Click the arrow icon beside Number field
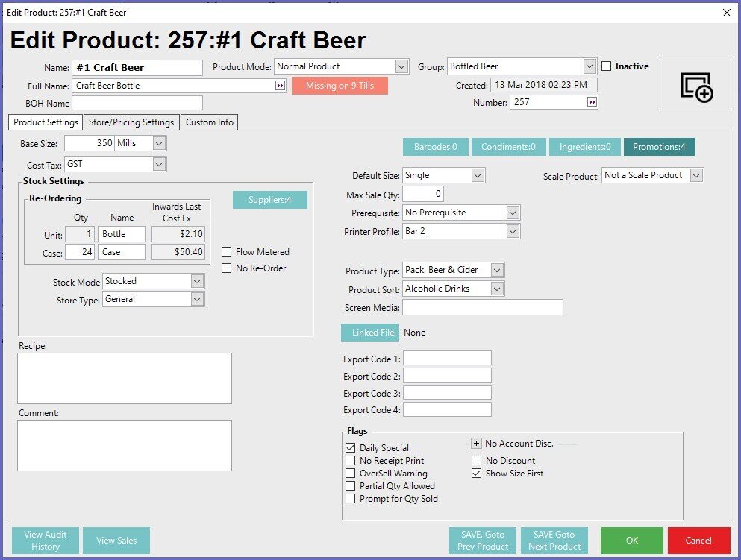 592,102
